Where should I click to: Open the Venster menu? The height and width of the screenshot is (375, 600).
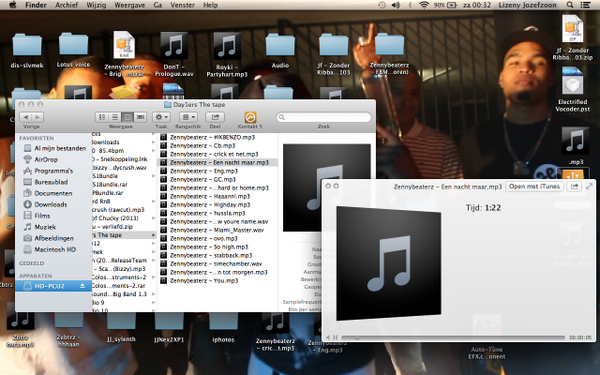pos(183,5)
